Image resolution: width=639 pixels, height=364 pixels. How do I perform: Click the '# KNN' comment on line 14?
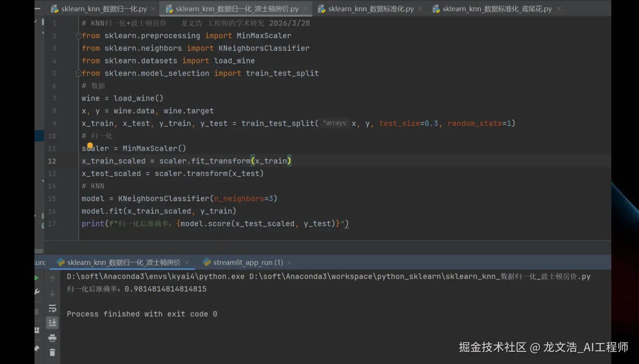coord(93,186)
